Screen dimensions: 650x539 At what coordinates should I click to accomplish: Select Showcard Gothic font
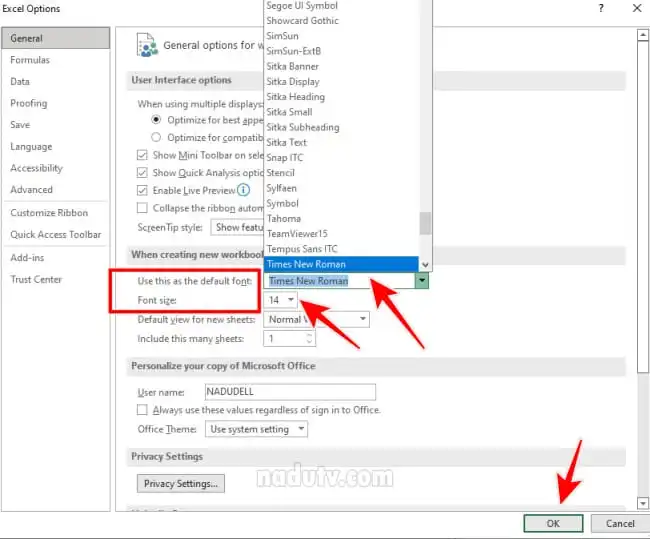point(341,21)
